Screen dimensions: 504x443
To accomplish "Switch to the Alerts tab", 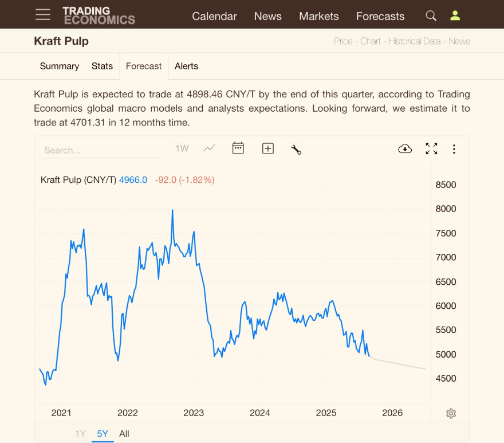I will point(186,66).
